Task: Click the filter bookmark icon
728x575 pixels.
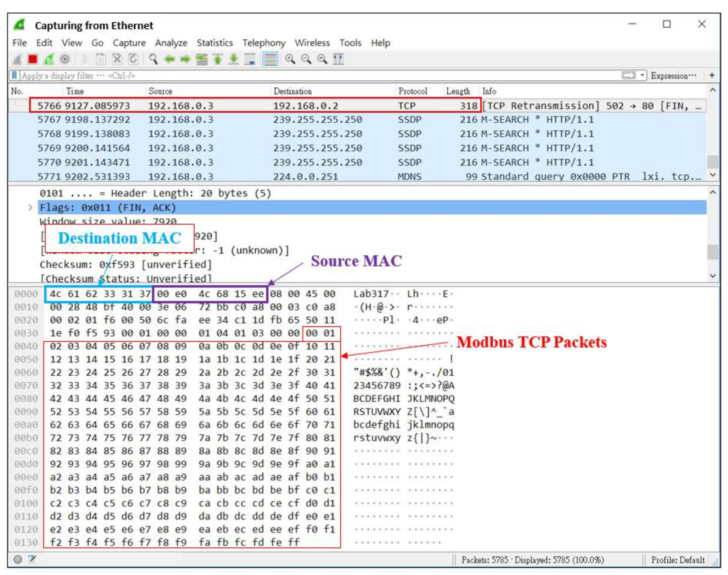Action: (14, 75)
